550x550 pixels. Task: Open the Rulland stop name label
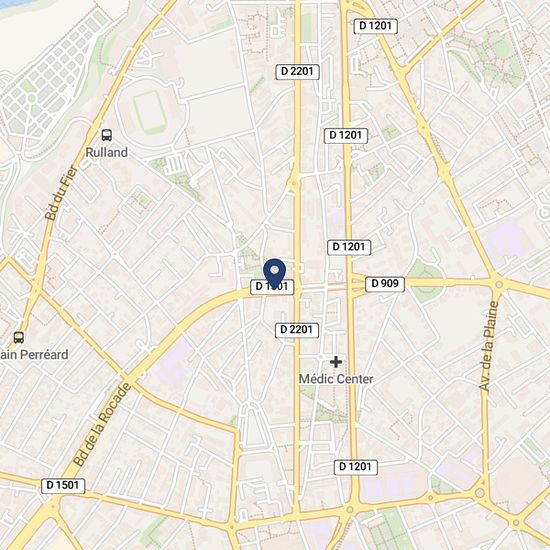107,153
